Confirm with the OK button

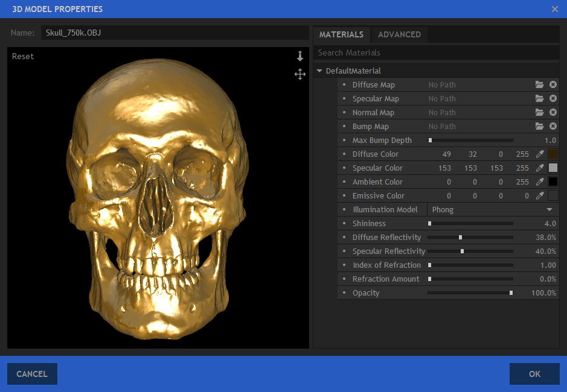(x=534, y=374)
